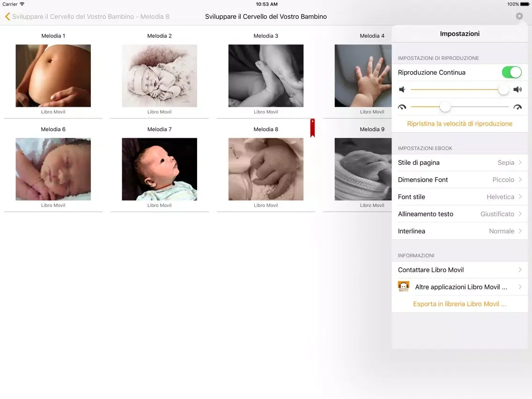Check the battery indicator in the status bar
Image resolution: width=532 pixels, height=399 pixels.
[525, 4]
